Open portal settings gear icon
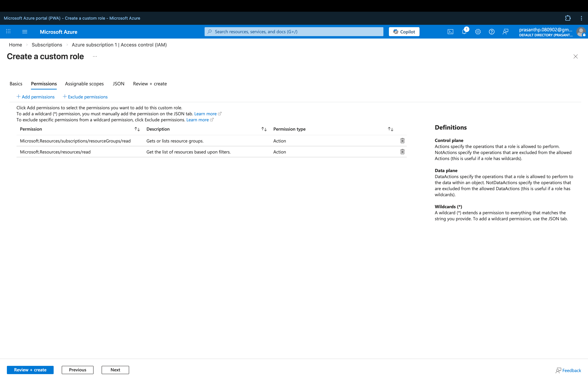588x381 pixels. (x=478, y=32)
